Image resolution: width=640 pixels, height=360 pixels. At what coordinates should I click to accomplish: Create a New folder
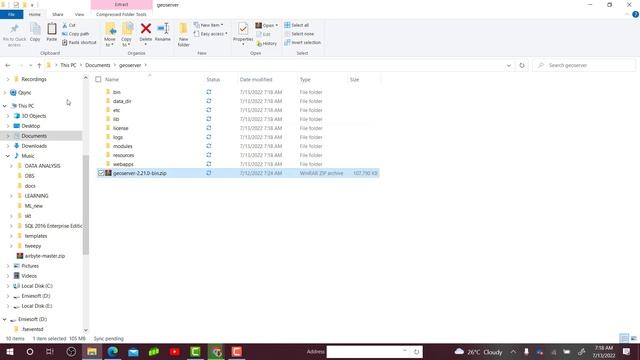(x=184, y=35)
